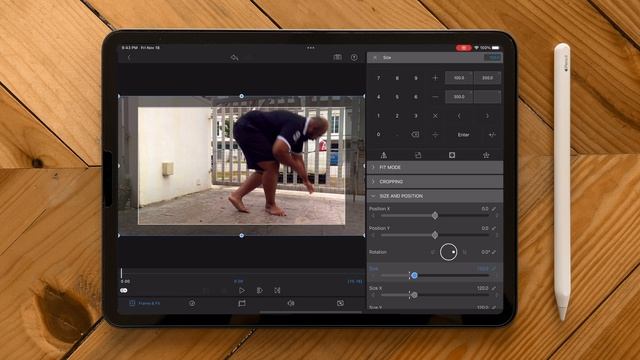Select the 300.0 preset value
640x360 pixels.
[459, 97]
